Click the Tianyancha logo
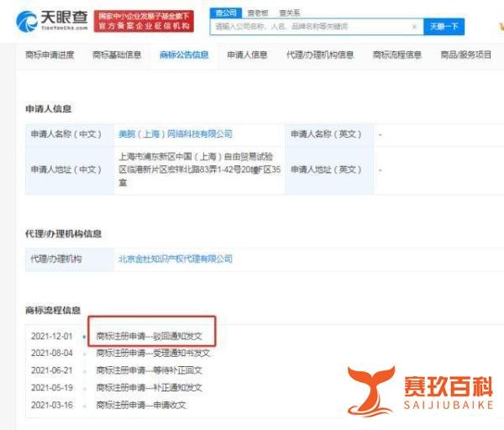504x430 pixels. pyautogui.click(x=52, y=20)
